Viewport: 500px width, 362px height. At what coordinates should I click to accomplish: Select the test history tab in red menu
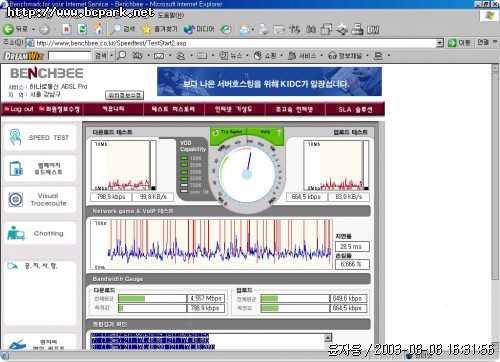[x=173, y=109]
